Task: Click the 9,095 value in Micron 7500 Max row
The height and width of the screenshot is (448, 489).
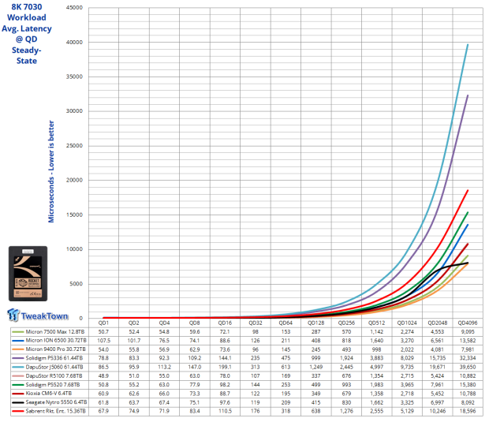Action: (x=468, y=331)
